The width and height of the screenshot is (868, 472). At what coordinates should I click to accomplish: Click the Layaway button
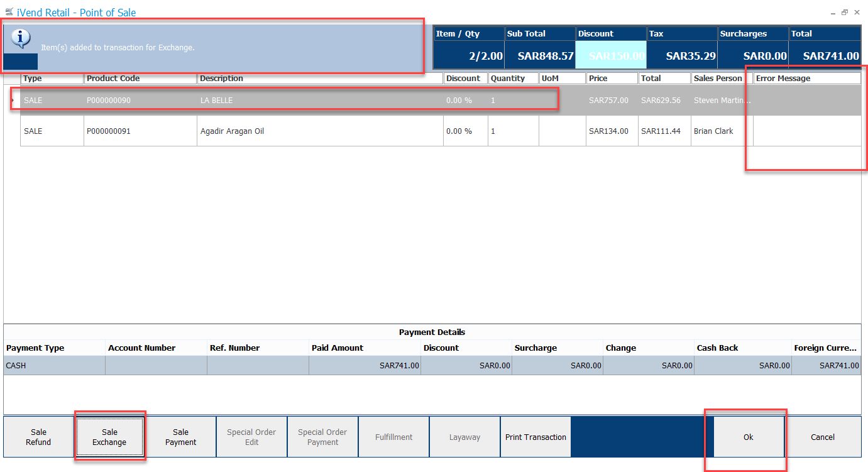click(464, 437)
